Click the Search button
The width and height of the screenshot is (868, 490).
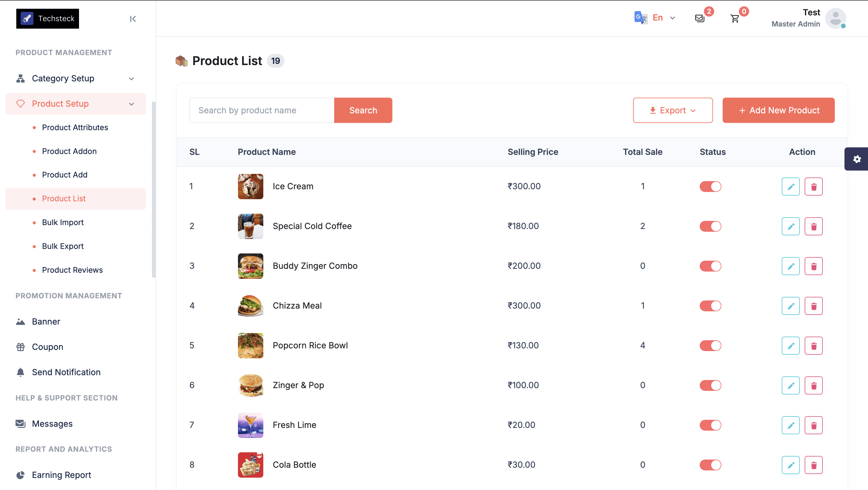pos(363,110)
